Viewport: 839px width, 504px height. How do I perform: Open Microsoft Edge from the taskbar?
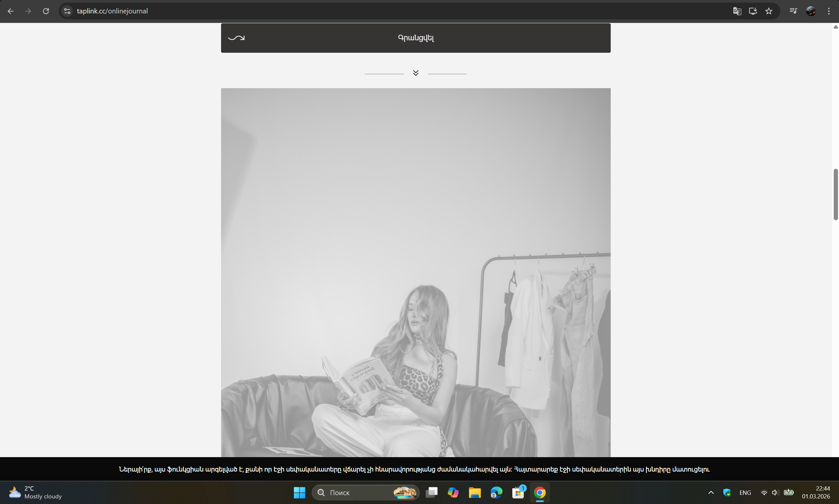click(x=497, y=493)
